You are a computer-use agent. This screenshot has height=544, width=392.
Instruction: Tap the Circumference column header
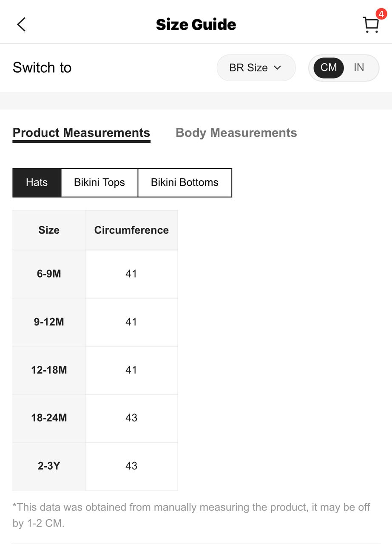[132, 230]
